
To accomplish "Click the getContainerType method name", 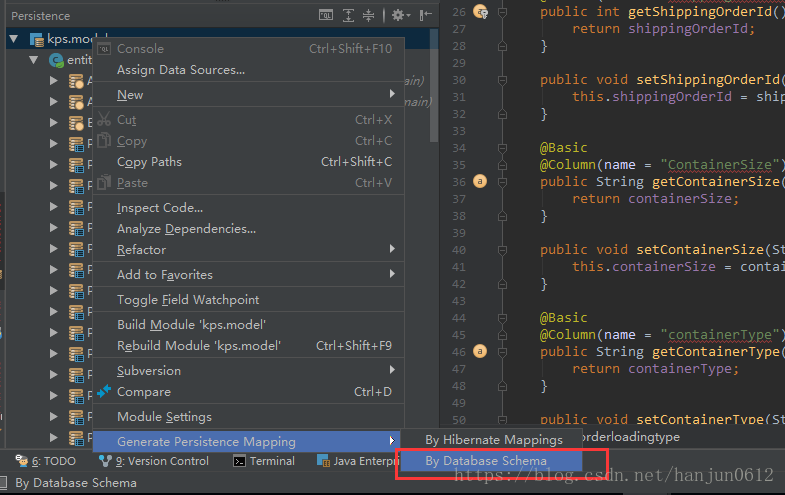I will 715,352.
